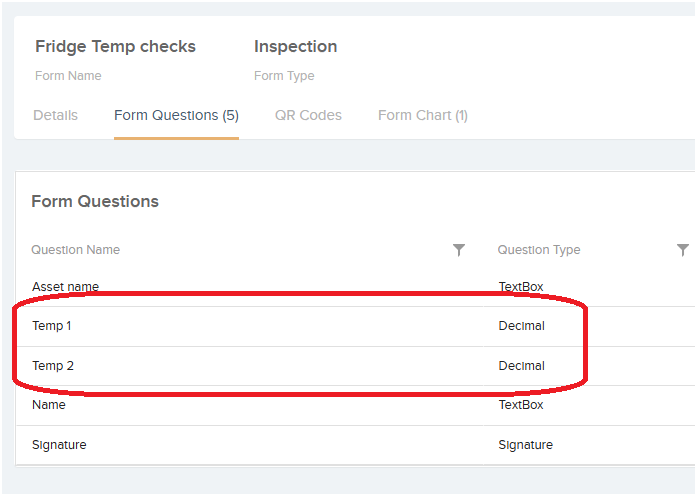This screenshot has width=697, height=496.
Task: Click the TextBox type of Asset name
Action: [521, 287]
